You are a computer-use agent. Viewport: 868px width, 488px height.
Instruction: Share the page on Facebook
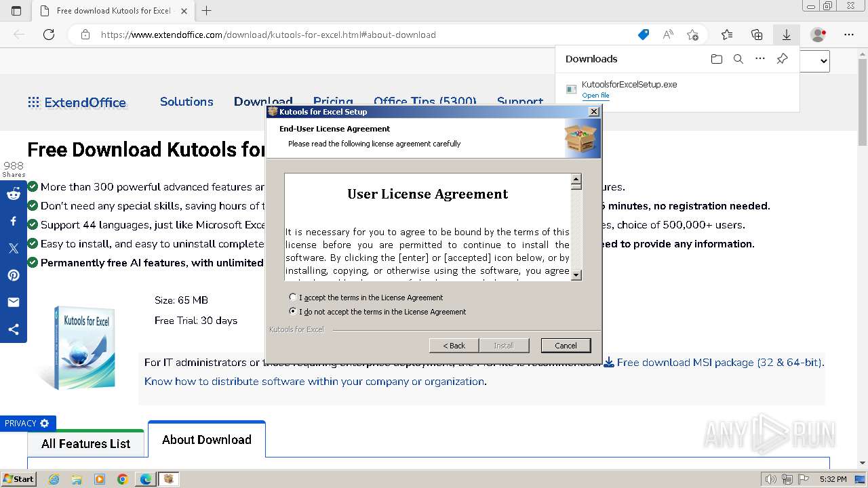(14, 222)
